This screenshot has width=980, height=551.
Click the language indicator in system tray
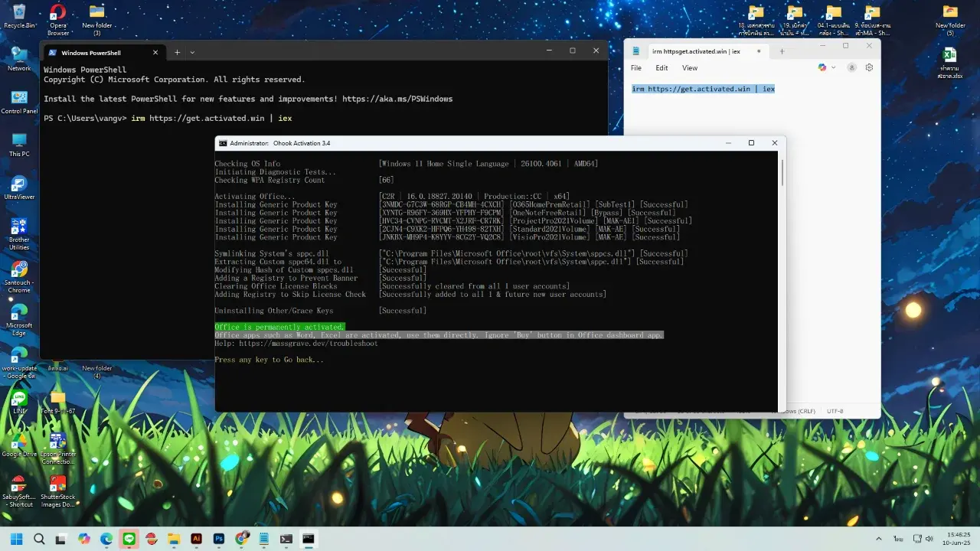tap(897, 539)
